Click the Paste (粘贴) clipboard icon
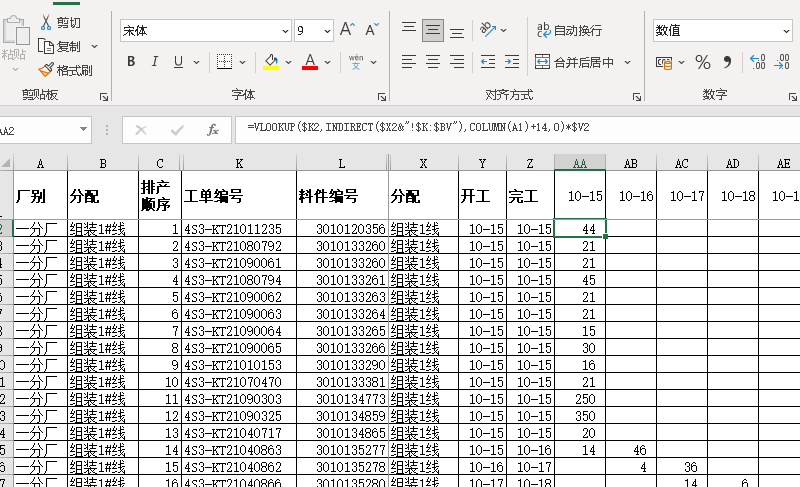The width and height of the screenshot is (800, 487). click(16, 31)
